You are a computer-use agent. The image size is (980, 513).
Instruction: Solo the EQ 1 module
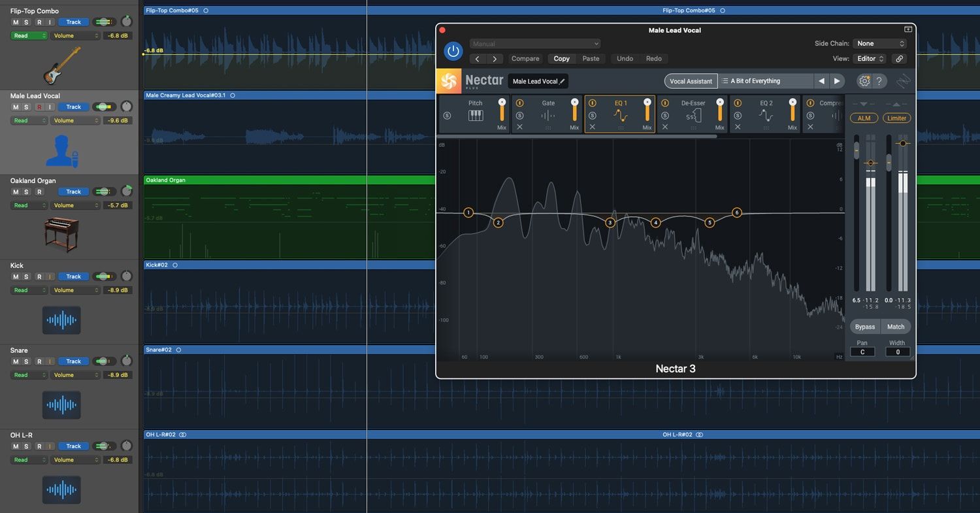click(592, 116)
